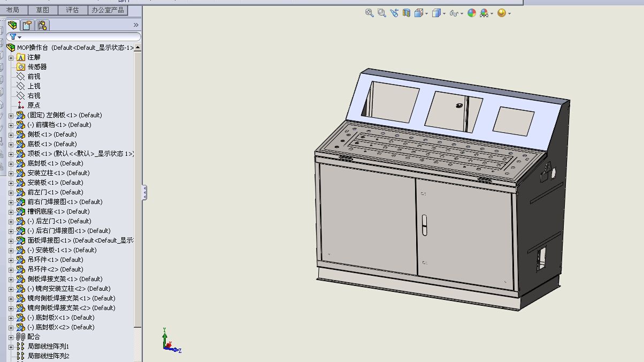Open View Orientation dropdown arrow
Viewport: 644px width, 362px height.
point(426,14)
